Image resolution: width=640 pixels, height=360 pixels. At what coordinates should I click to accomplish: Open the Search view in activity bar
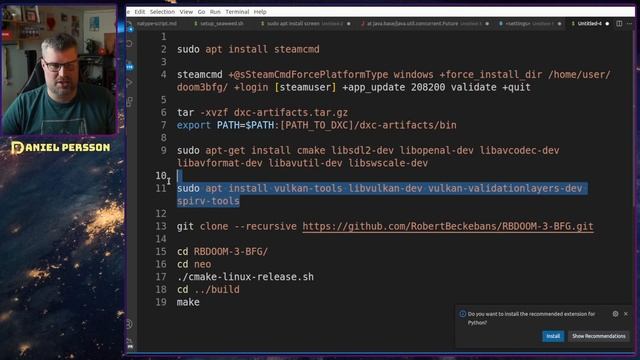(x=130, y=43)
